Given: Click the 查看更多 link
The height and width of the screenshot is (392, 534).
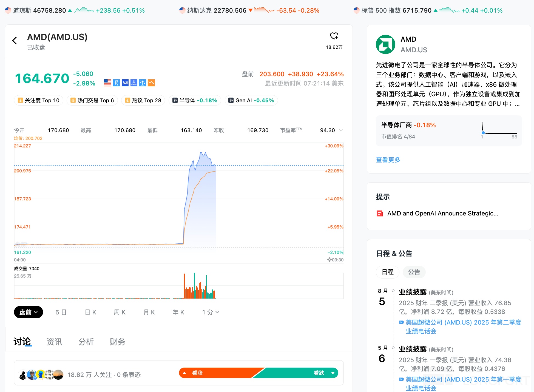Looking at the screenshot, I should 388,160.
